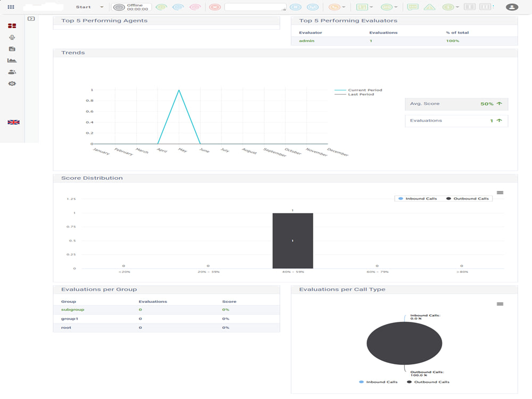Click the dark Outbound Calls pie slice

(x=404, y=343)
